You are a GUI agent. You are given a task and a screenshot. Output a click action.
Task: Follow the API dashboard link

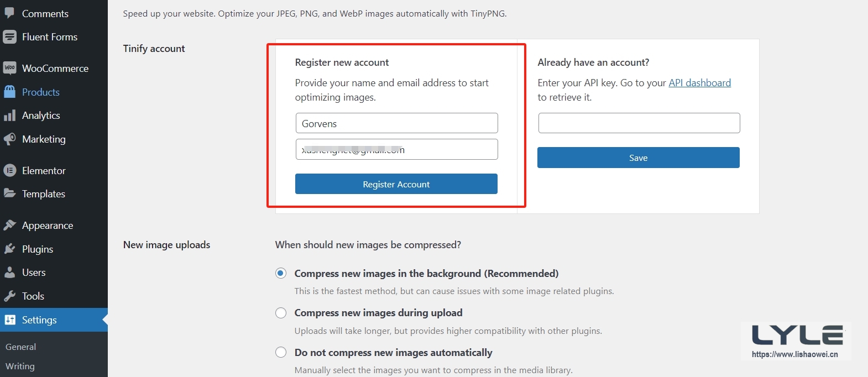click(x=699, y=83)
